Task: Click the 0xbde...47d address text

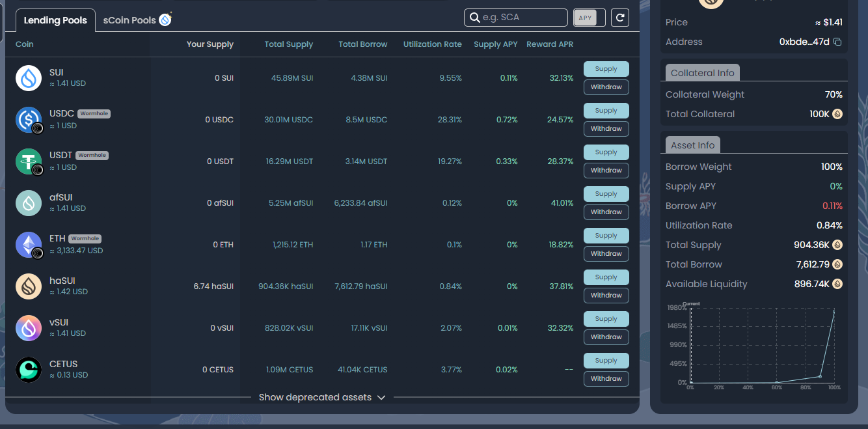Action: click(804, 42)
